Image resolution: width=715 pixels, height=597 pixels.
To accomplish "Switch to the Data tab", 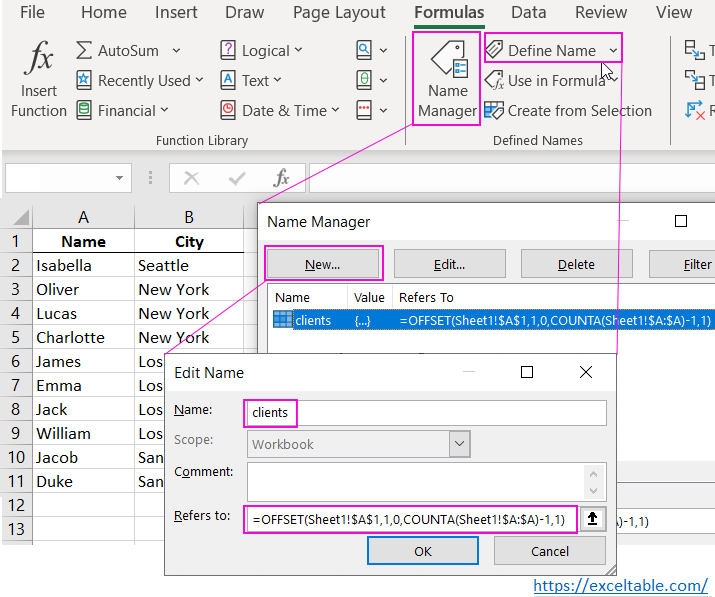I will click(x=528, y=12).
